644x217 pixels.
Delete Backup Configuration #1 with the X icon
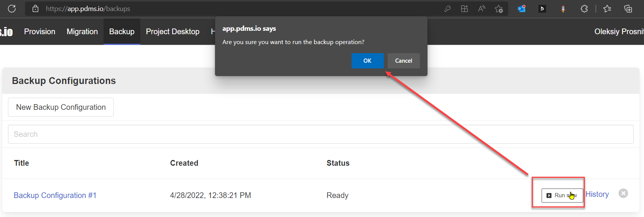623,193
